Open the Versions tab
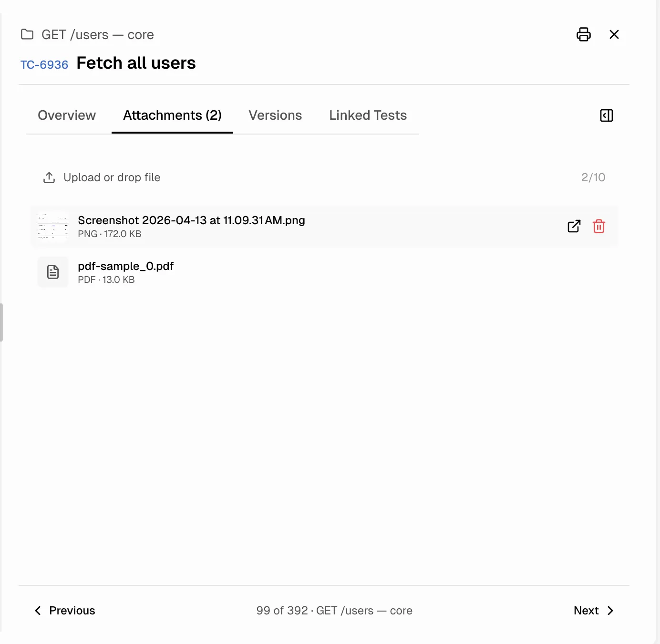The image size is (660, 644). point(275,115)
